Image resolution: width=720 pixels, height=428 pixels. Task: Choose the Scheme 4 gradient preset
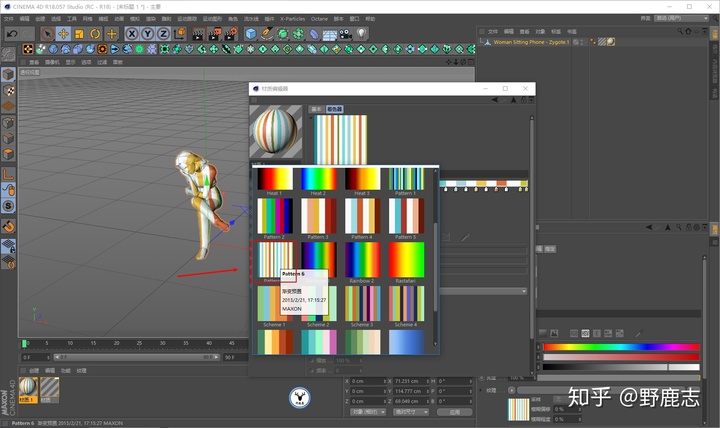coord(406,306)
